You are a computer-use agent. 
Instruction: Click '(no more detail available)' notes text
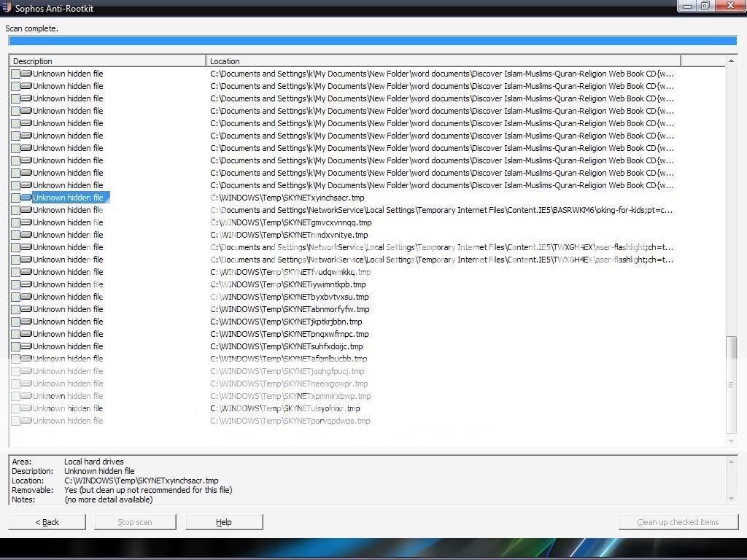click(x=109, y=499)
